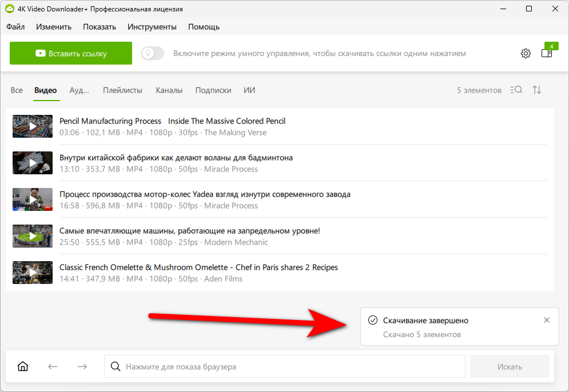Open the settings gear icon
The height and width of the screenshot is (392, 569).
click(x=526, y=53)
